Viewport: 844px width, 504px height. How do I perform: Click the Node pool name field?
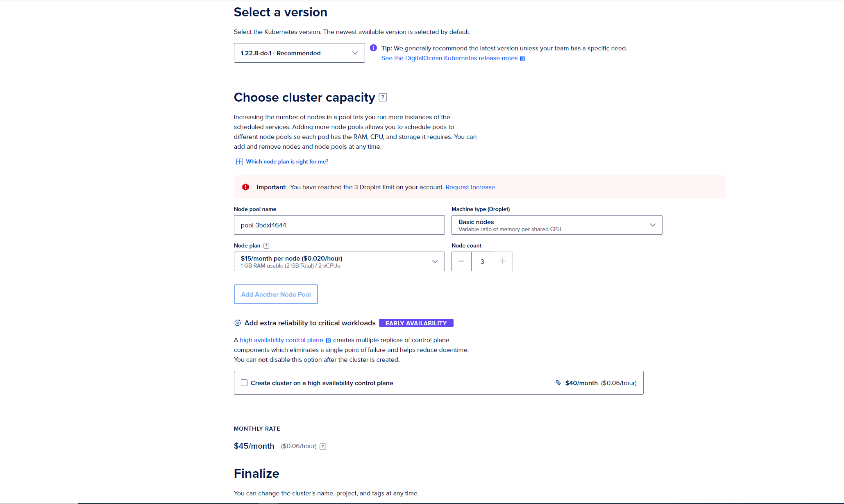[339, 225]
